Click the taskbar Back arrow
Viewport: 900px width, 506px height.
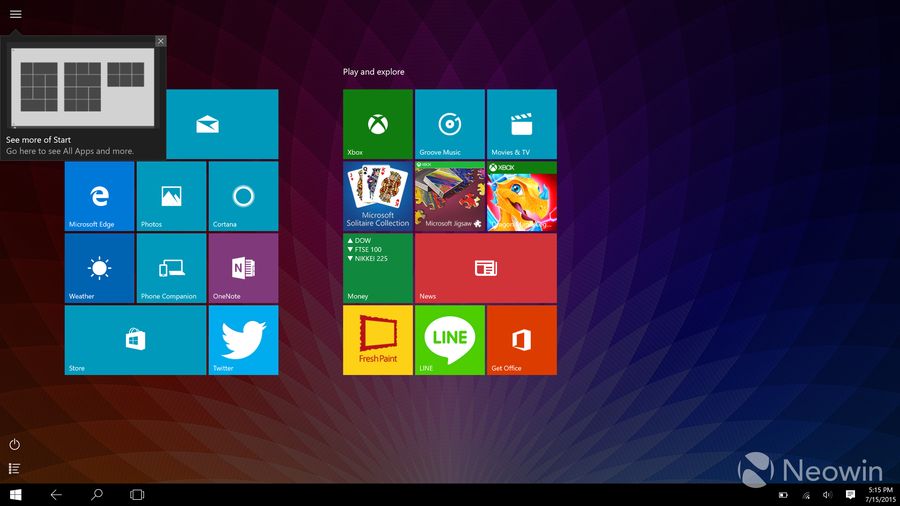56,495
